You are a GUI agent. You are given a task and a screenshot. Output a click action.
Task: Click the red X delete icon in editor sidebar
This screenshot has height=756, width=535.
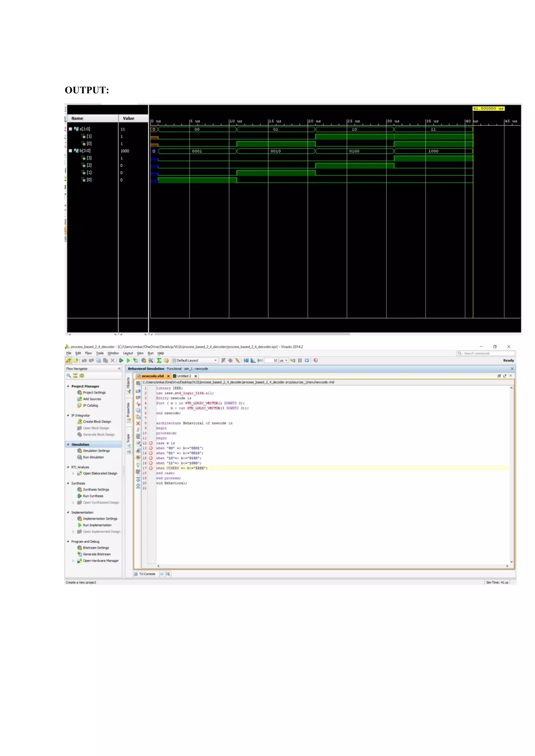(x=138, y=423)
